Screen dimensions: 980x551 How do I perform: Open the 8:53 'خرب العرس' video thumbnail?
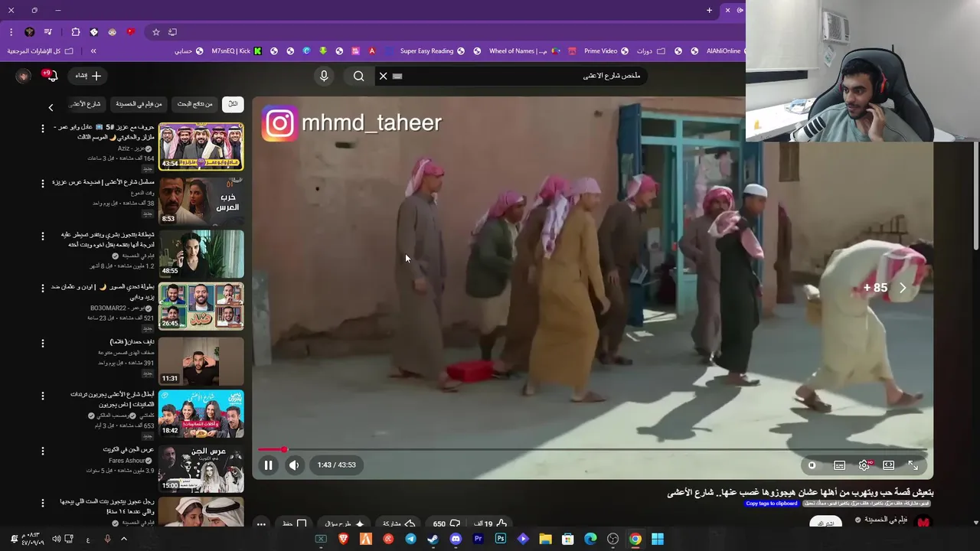201,201
